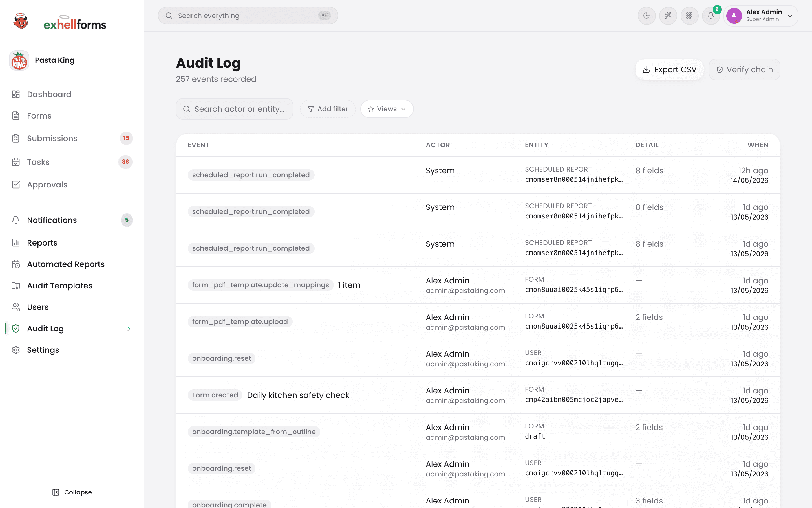Export audit log as CSV
The image size is (812, 508).
[x=669, y=69]
